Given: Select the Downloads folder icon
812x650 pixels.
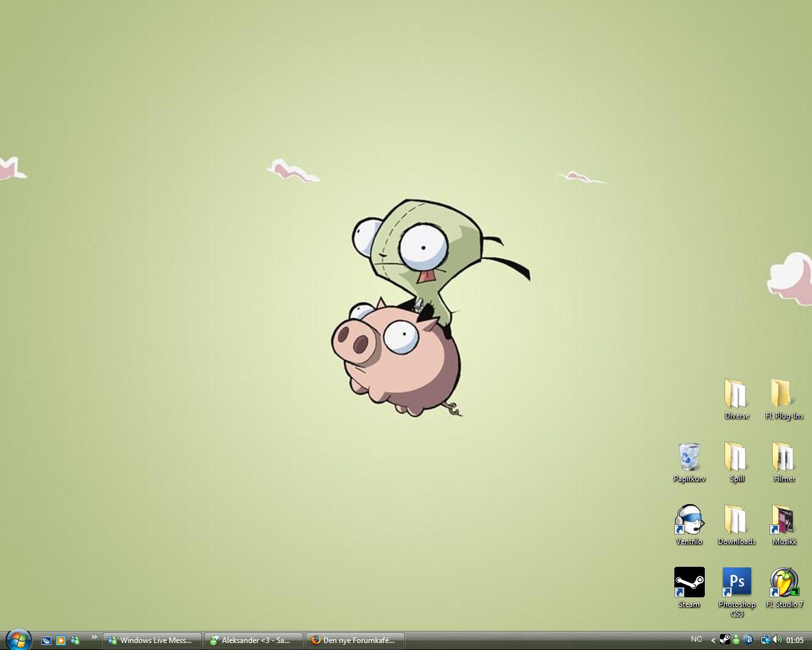Looking at the screenshot, I should (x=737, y=526).
